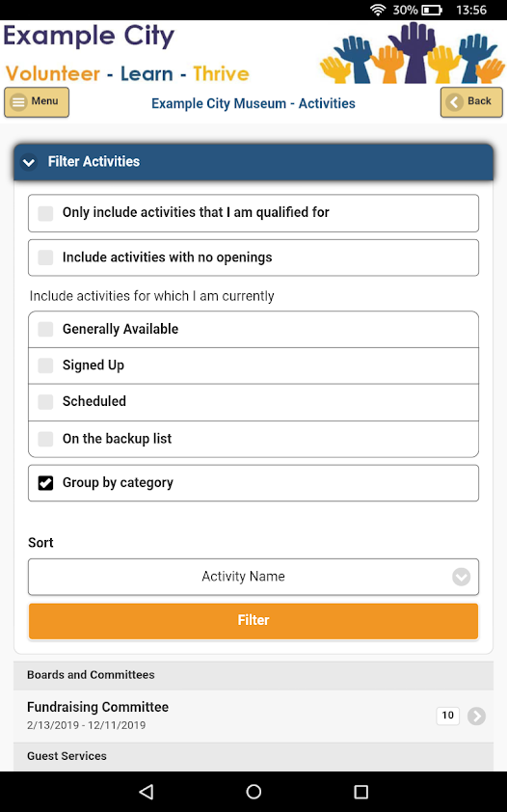Enable only activities I am qualified for
The width and height of the screenshot is (507, 812).
(x=45, y=213)
